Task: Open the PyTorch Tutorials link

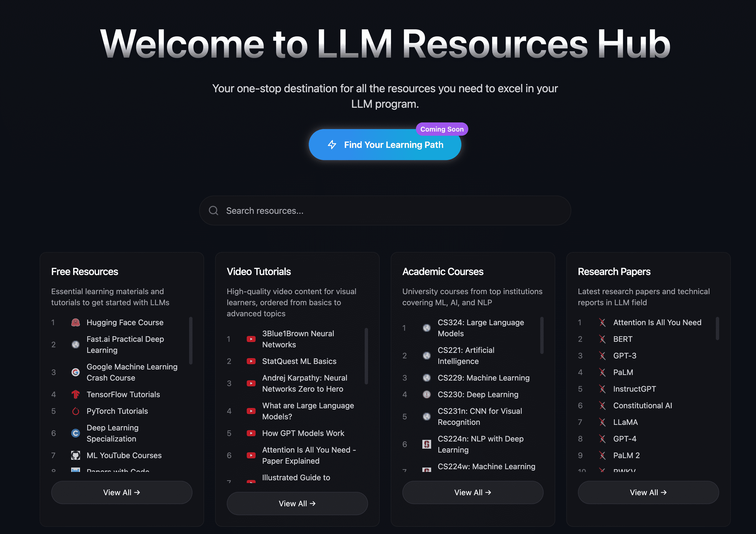Action: pos(117,411)
